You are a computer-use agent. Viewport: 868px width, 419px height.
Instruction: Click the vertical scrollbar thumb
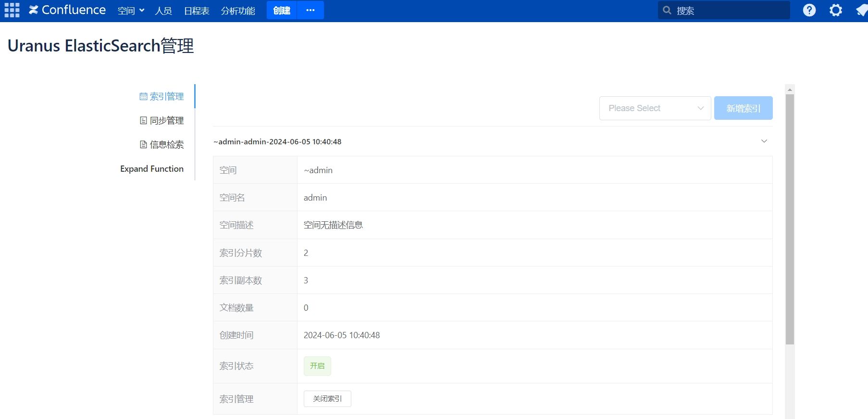(x=790, y=219)
